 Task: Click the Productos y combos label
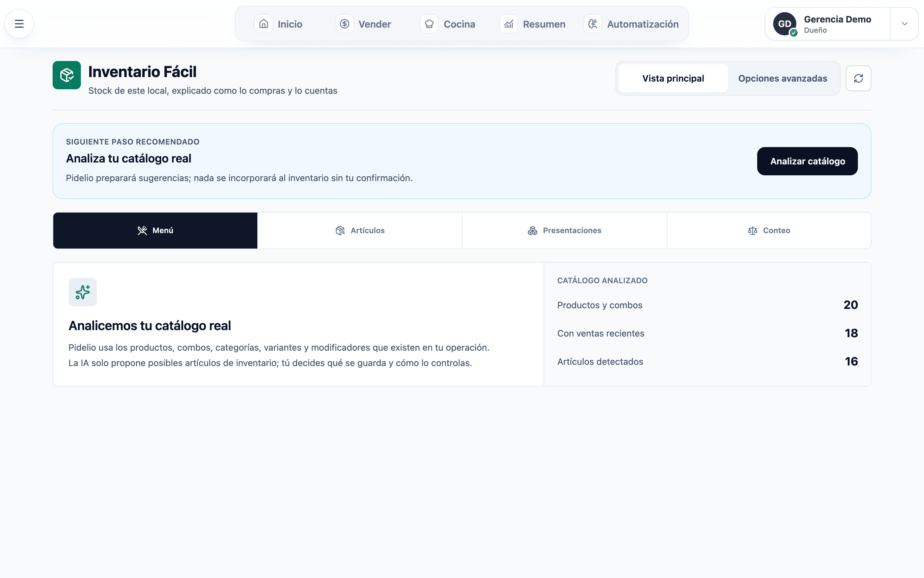point(599,305)
